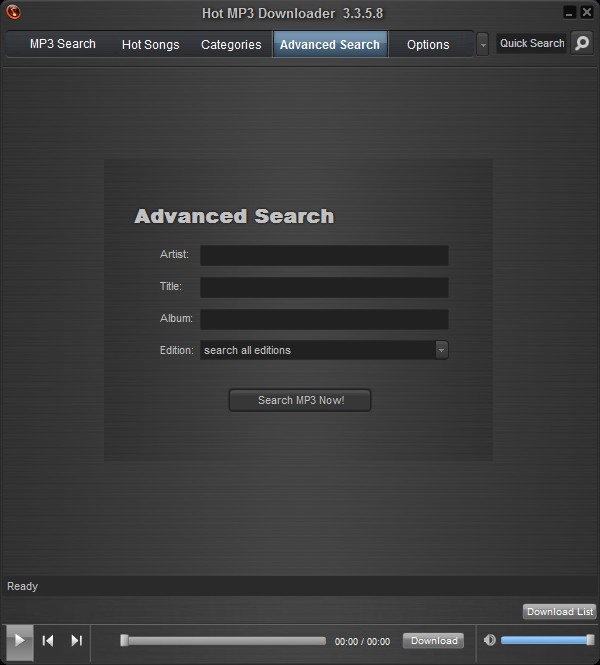Click inside the Quick Search box
600x665 pixels.
click(531, 43)
